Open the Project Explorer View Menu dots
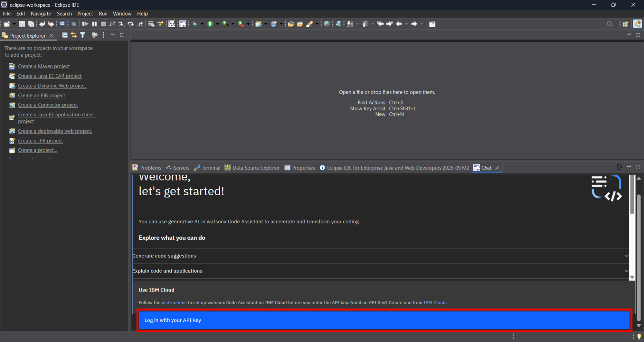Viewport: 644px width, 342px height. tap(104, 35)
